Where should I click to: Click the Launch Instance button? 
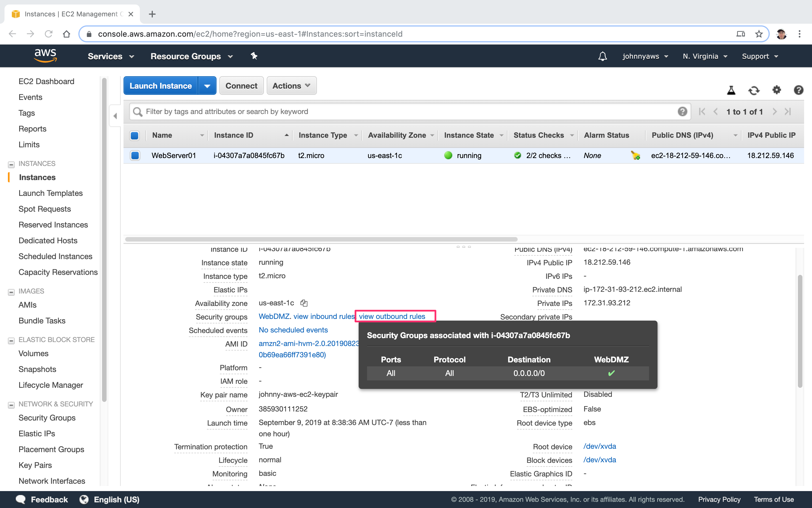click(161, 86)
